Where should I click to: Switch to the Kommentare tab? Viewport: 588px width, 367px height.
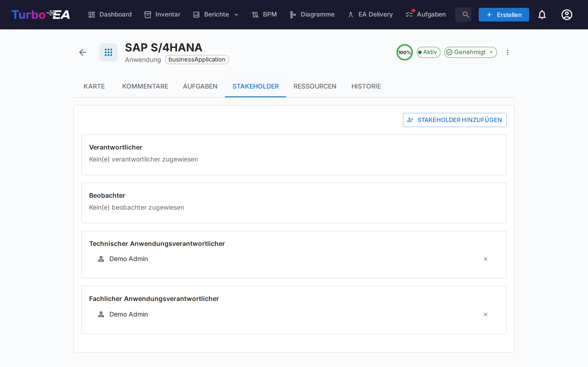coord(145,86)
